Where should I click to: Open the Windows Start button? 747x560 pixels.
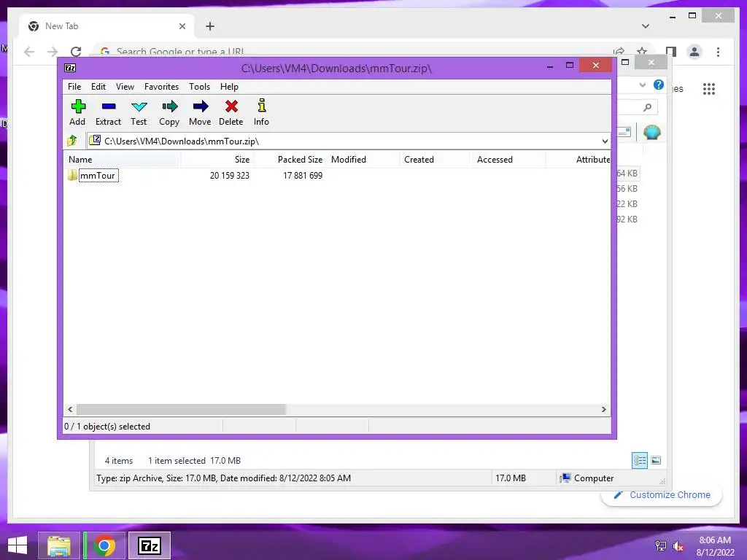[18, 545]
